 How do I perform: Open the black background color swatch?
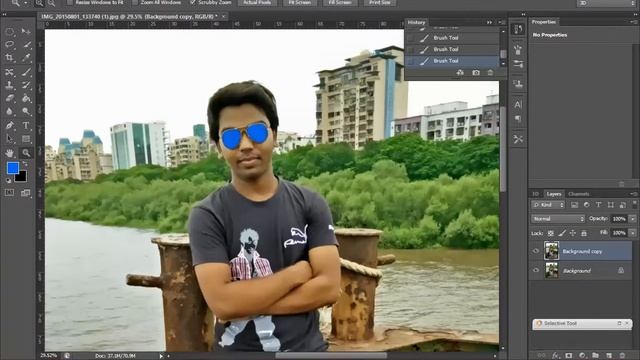click(x=21, y=177)
